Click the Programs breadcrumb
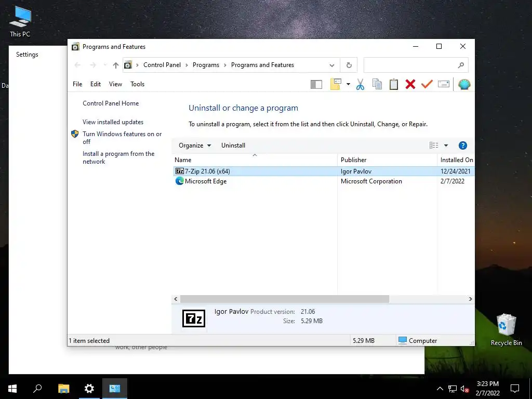This screenshot has width=532, height=399. [x=206, y=65]
